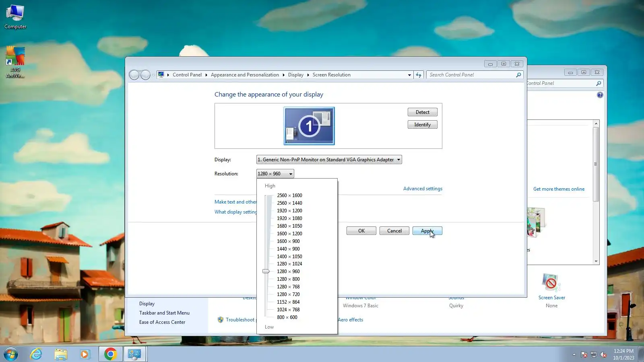Go to Appearance and Personalization breadcrumb
Viewport: 644px width, 362px height.
point(245,75)
